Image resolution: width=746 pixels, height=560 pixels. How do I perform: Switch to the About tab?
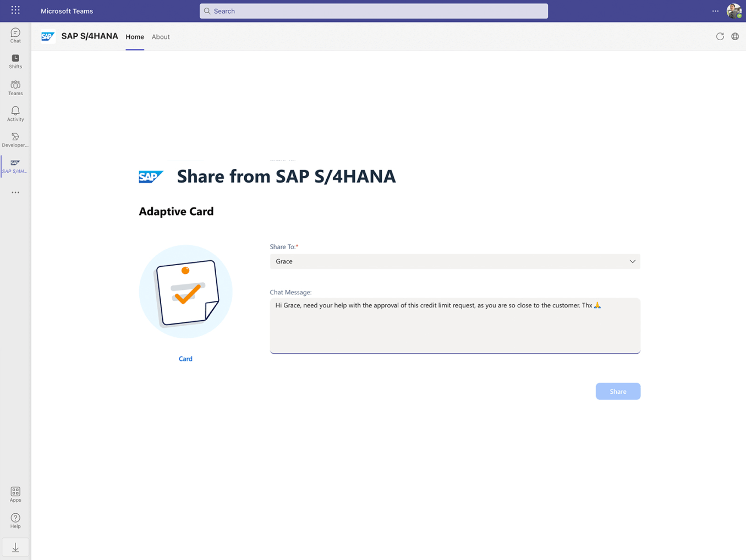(161, 37)
